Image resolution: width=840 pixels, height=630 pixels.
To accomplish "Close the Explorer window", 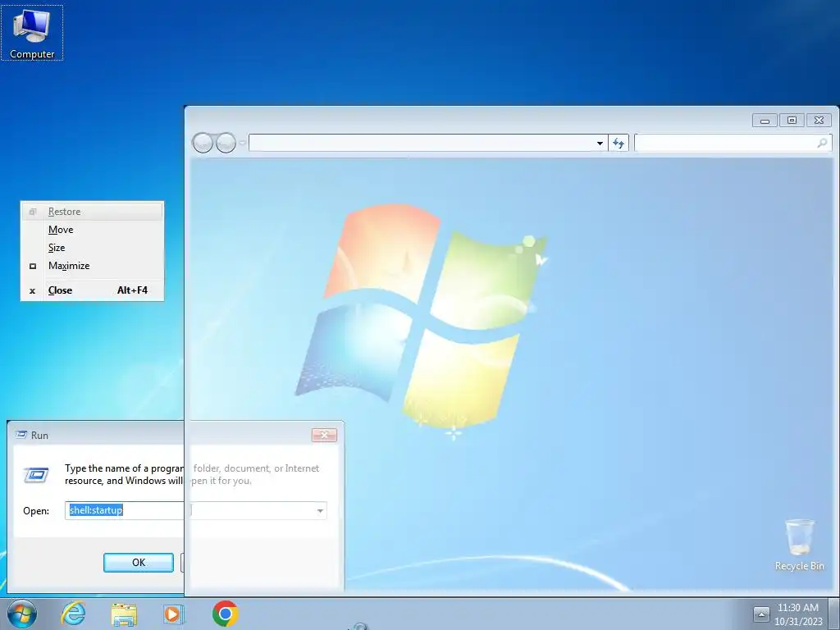I will click(819, 121).
